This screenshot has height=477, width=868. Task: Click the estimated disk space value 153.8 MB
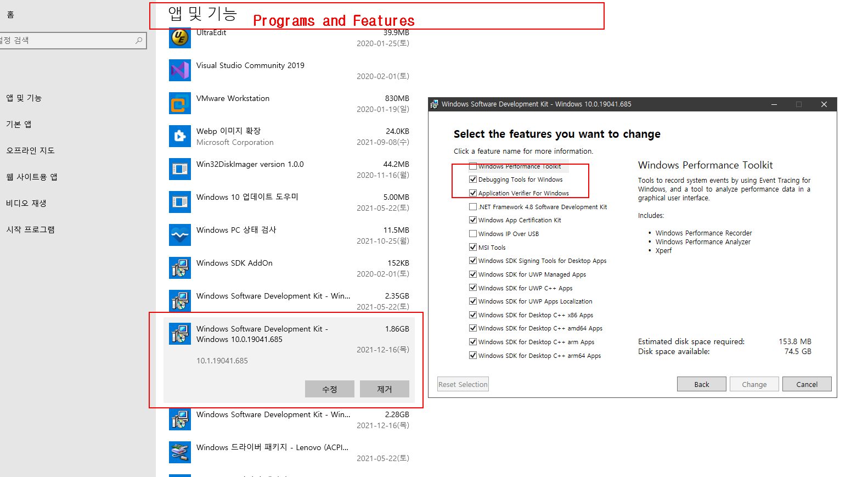point(795,341)
